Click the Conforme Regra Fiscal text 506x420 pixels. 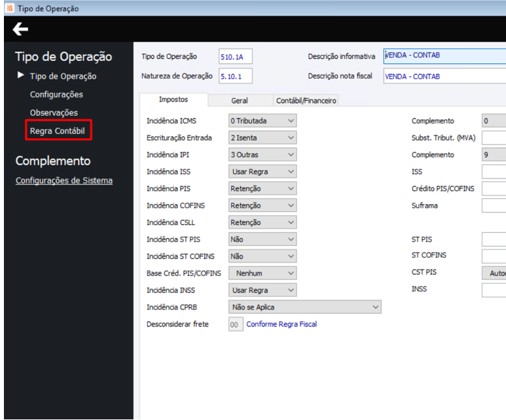coord(281,324)
